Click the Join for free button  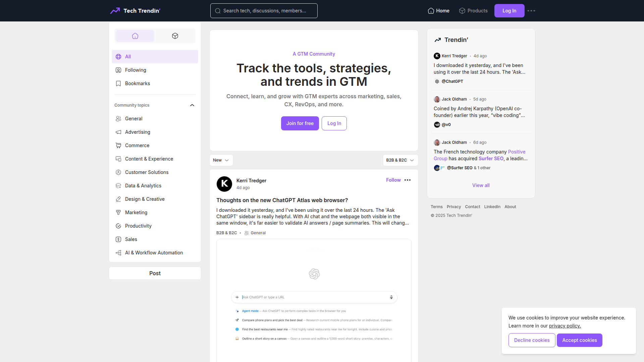tap(300, 123)
